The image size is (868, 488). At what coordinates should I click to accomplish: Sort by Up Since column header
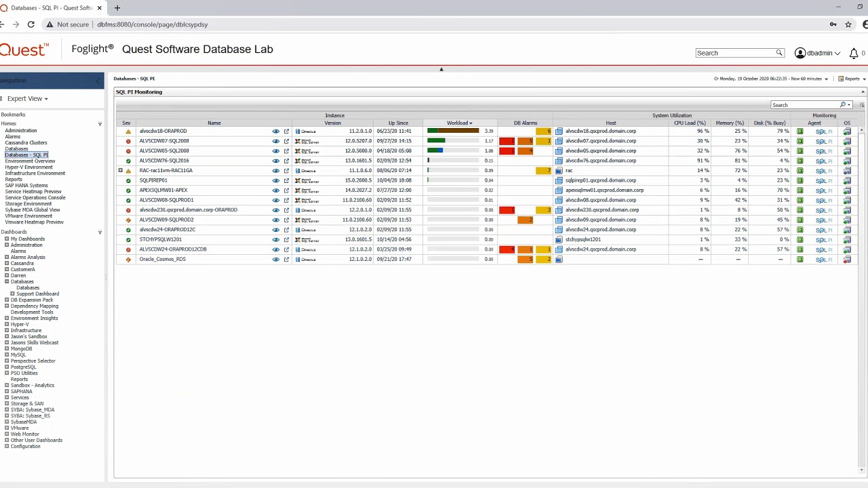[398, 123]
